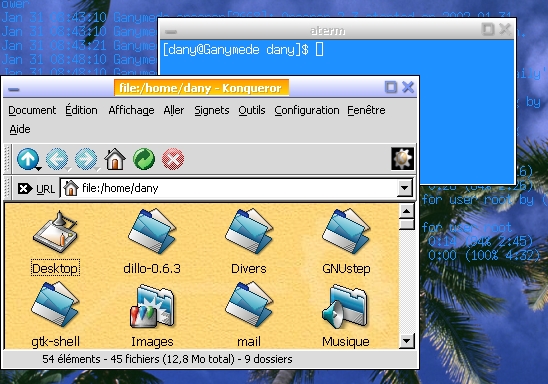This screenshot has width=548, height=384.
Task: Click the main toolbar drag handle
Action: [x=7, y=159]
